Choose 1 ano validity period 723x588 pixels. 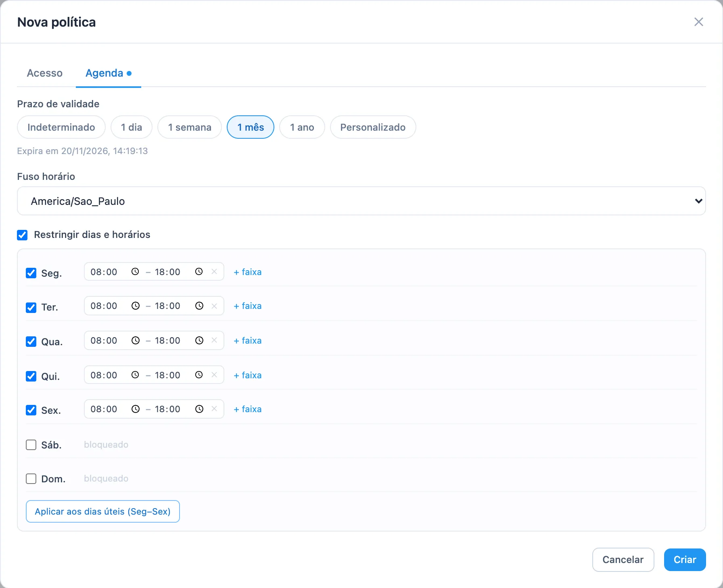pyautogui.click(x=302, y=127)
